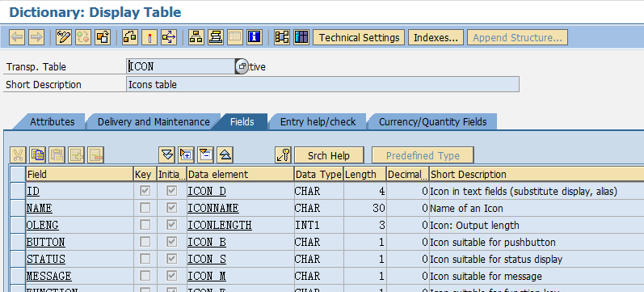Screen dimensions: 644x292
Task: Click the Insert Row icon
Action: [x=77, y=155]
